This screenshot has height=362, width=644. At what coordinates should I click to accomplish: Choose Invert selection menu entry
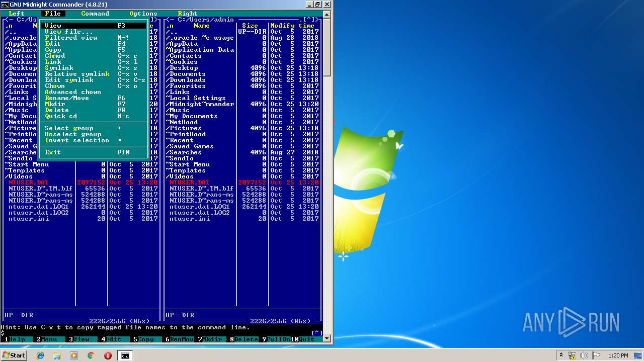pyautogui.click(x=93, y=140)
